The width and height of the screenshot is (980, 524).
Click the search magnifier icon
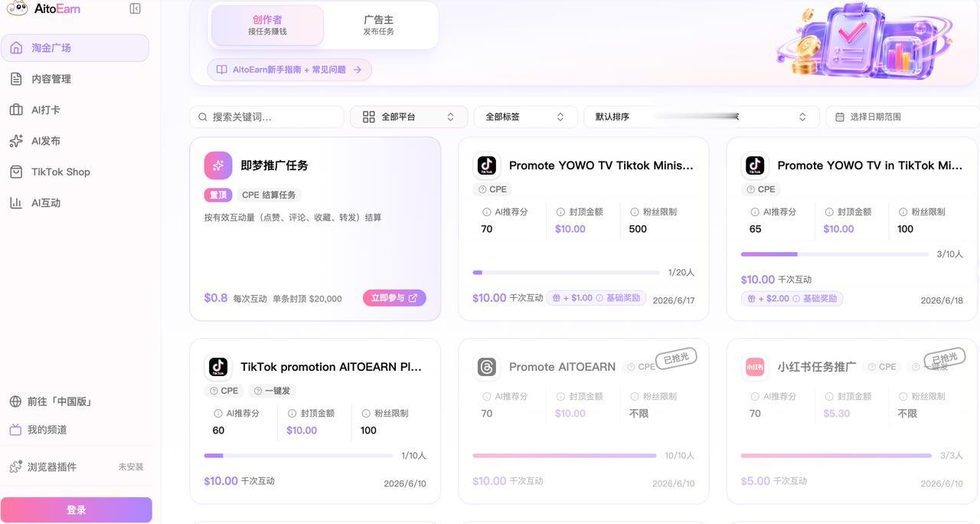point(203,117)
